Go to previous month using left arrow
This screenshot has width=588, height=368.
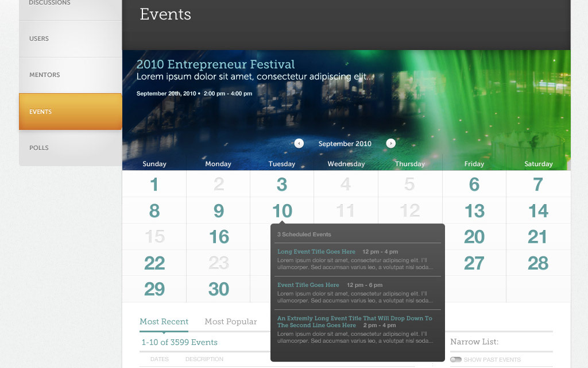(x=299, y=143)
